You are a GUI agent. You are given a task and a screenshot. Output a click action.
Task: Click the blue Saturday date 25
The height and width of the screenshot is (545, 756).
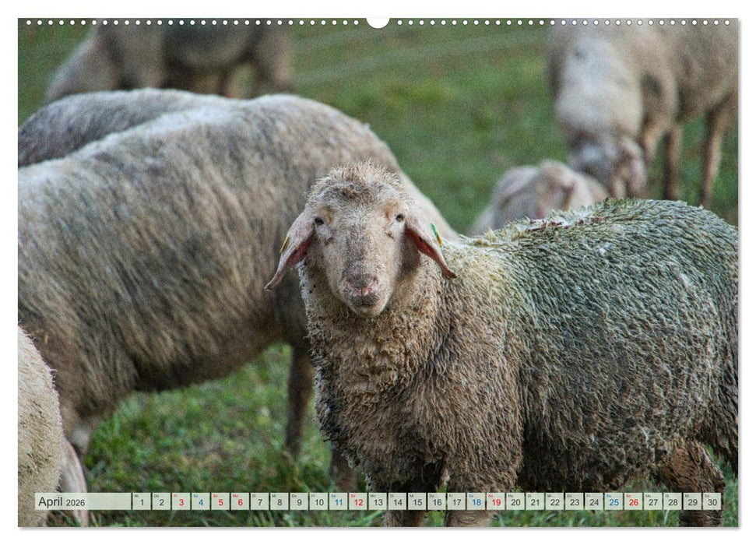point(613,504)
